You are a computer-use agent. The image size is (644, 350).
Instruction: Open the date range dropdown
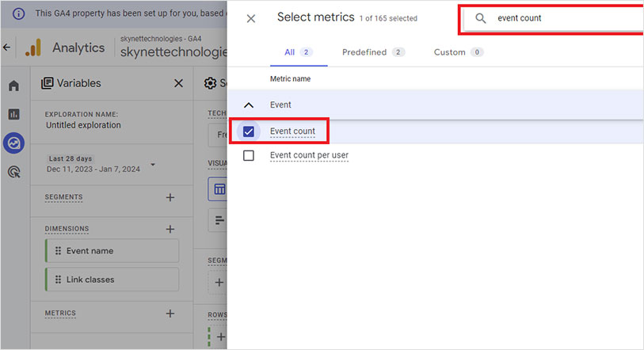click(153, 165)
